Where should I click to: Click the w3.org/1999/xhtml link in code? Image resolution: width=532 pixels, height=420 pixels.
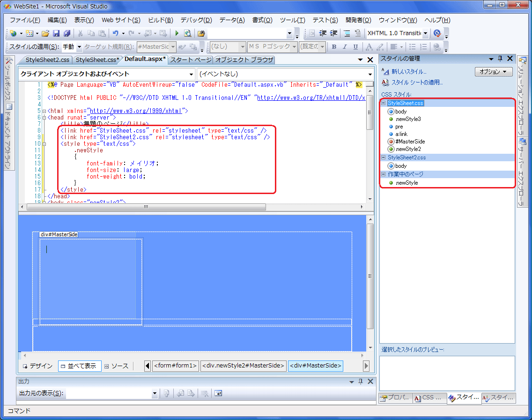click(x=136, y=111)
